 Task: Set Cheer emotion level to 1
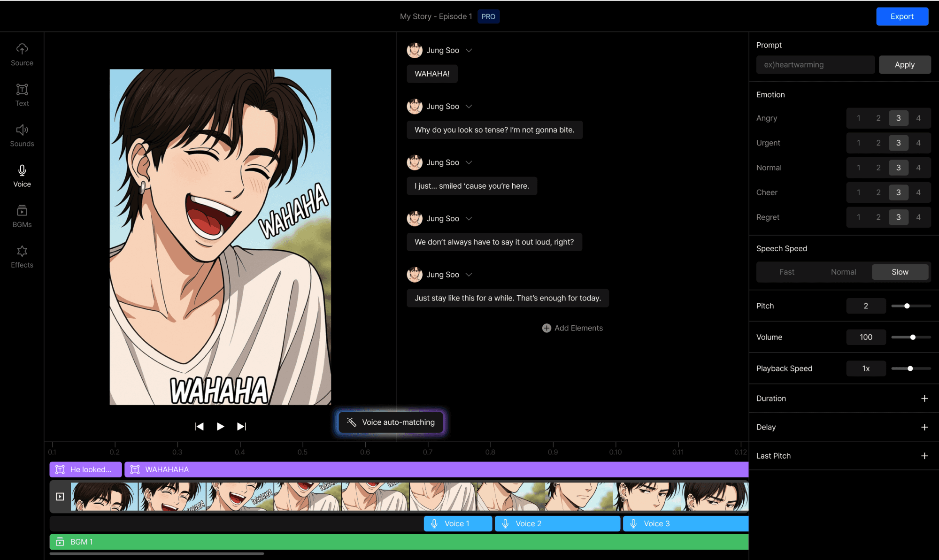click(x=858, y=192)
